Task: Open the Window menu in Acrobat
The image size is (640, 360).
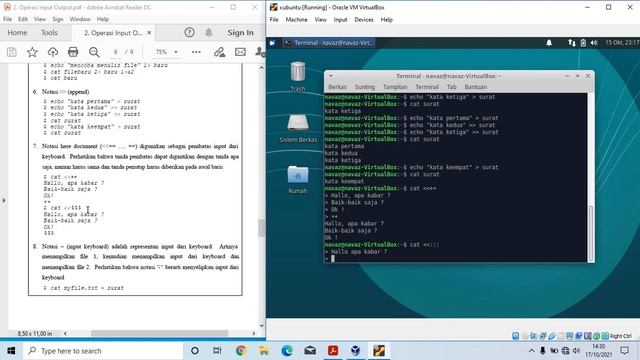Action: (80, 19)
